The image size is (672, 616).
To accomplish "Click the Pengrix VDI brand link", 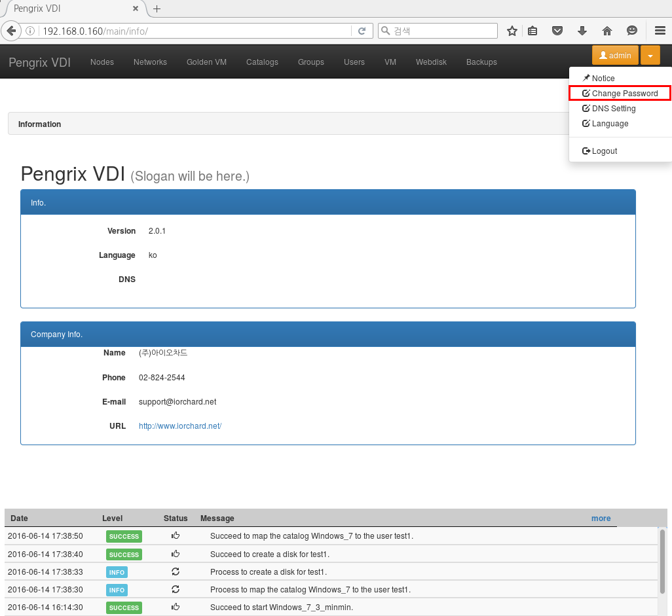I will [39, 63].
